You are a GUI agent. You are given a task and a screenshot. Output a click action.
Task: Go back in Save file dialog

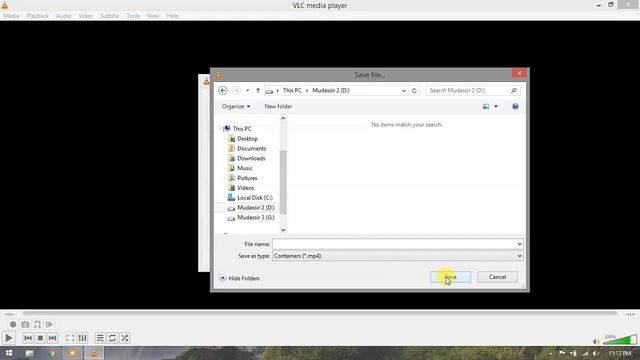[223, 91]
